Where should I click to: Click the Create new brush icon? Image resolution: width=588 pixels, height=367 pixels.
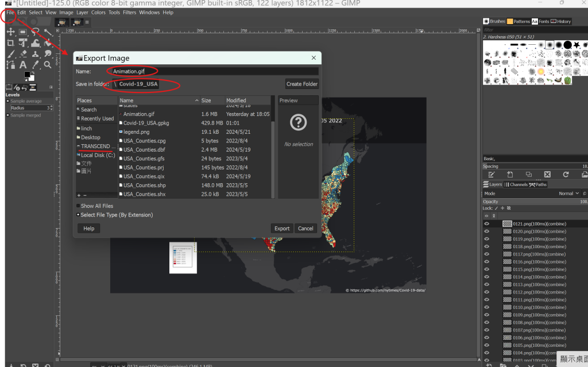click(510, 175)
